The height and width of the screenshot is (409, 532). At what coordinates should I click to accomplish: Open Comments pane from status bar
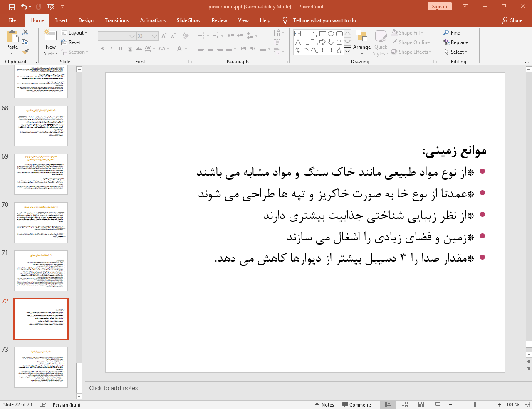pyautogui.click(x=357, y=404)
